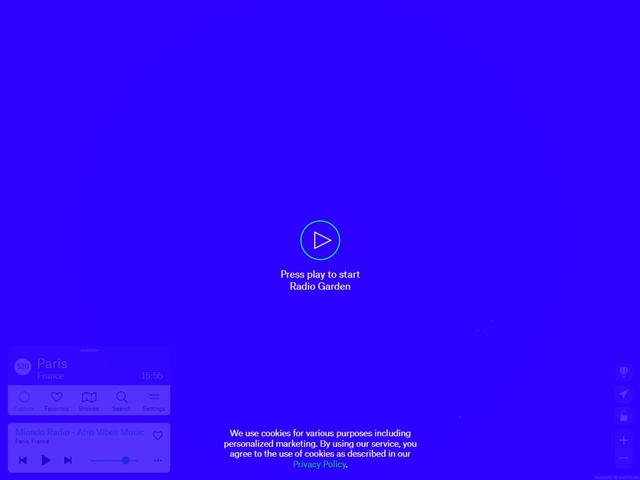Screen dimensions: 640x480
Task: Open the Favorites tab
Action: (x=56, y=401)
